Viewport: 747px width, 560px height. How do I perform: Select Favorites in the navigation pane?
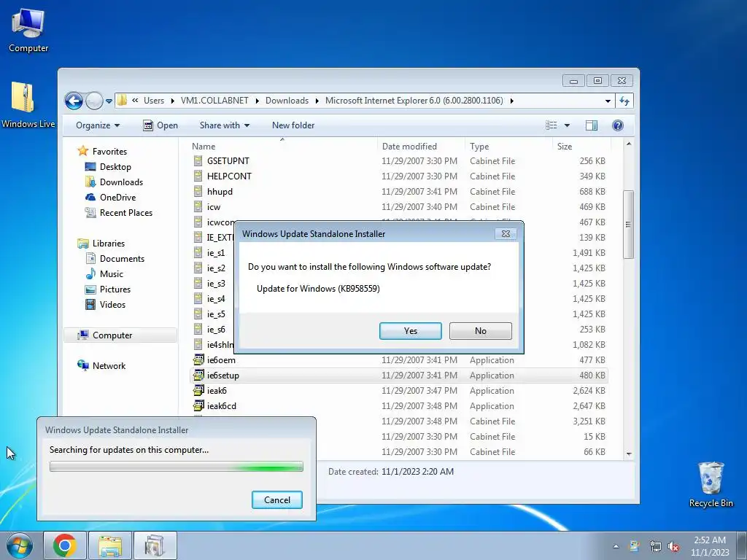click(109, 152)
